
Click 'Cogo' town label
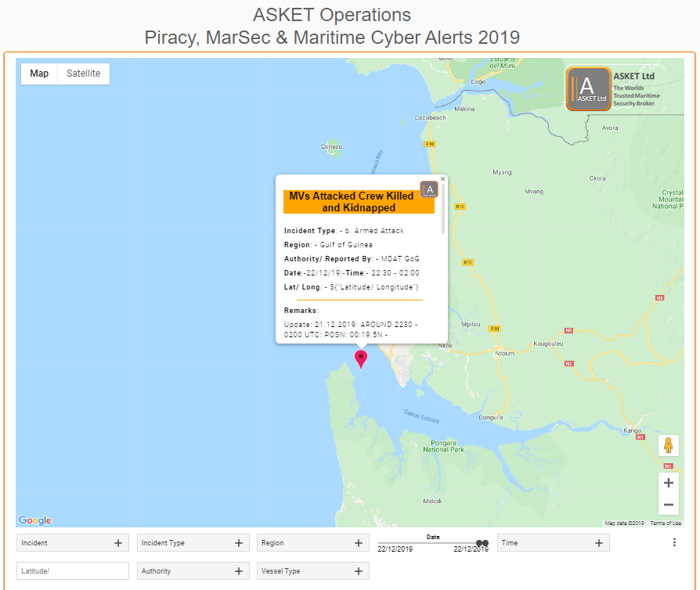click(x=478, y=81)
